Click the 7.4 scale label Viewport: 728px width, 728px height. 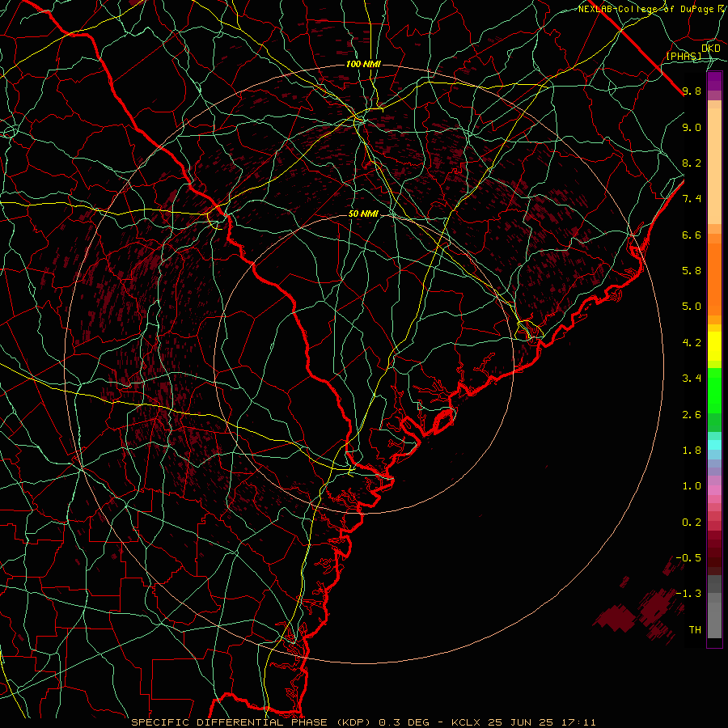pyautogui.click(x=692, y=199)
